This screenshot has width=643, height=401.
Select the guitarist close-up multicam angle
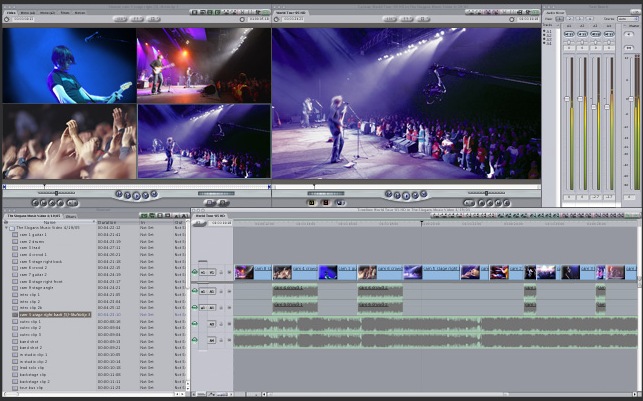[x=68, y=65]
